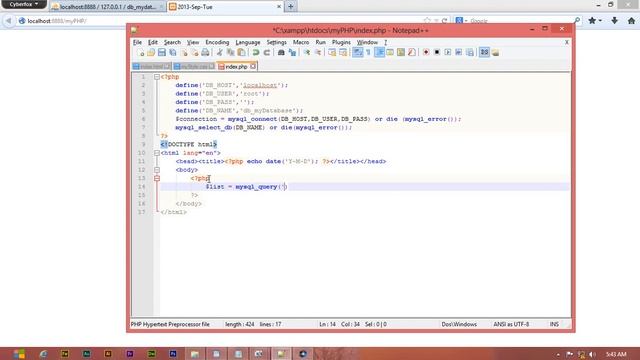Reload the page in Cyberfox
Screen dimensions: 640x360
click(444, 20)
